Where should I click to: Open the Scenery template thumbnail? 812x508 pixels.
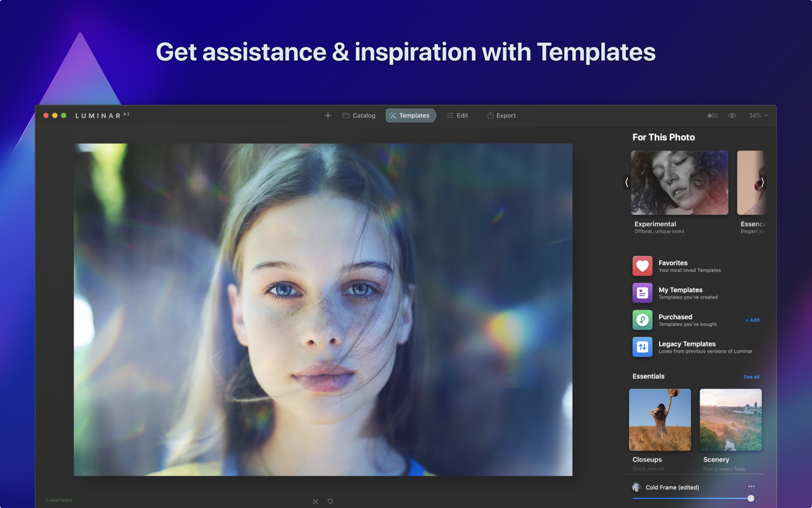click(x=731, y=420)
